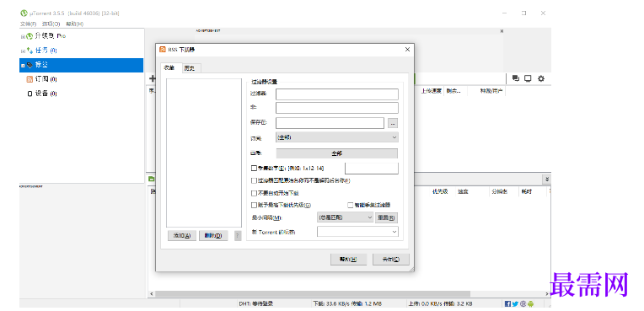Screen dimensions: 644x311
Task: Open the 文件(F) menu
Action: 29,24
